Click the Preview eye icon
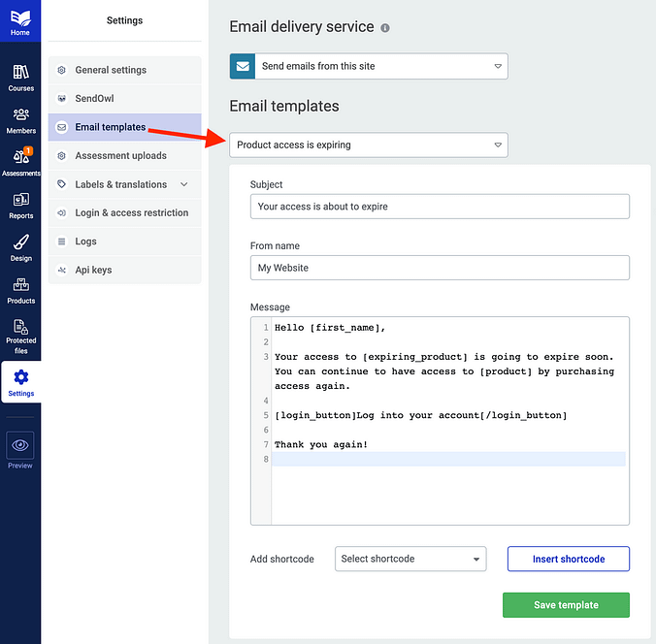 (20, 446)
